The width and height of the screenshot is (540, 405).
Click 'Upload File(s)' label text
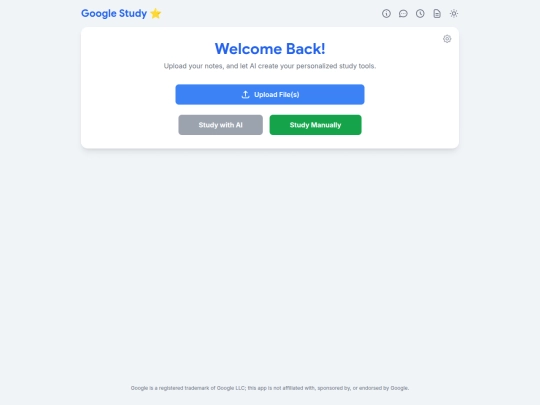277,94
